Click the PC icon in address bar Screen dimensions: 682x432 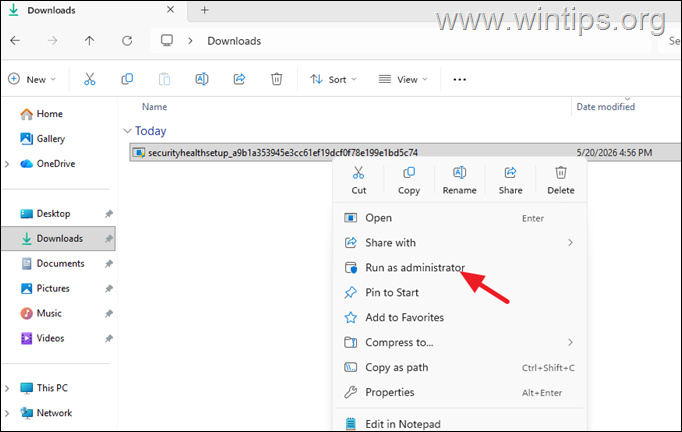tap(167, 41)
